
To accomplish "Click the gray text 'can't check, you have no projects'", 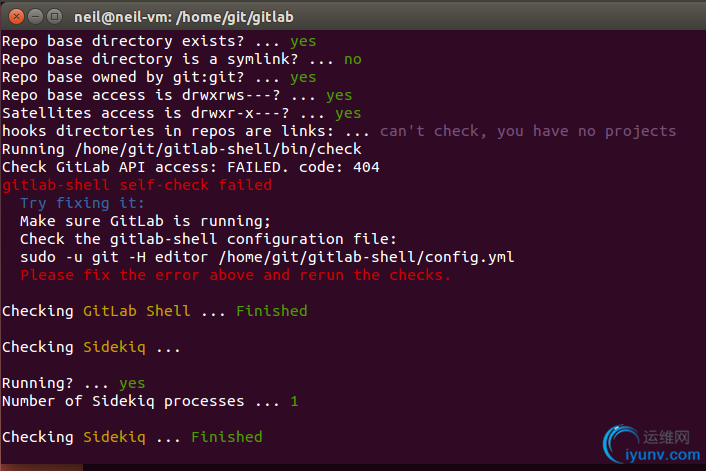I will tap(528, 131).
